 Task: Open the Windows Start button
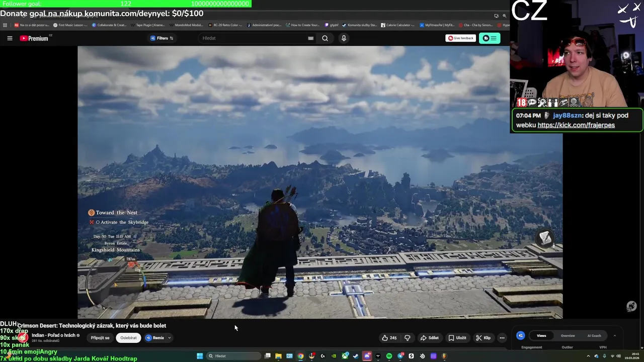(x=200, y=356)
